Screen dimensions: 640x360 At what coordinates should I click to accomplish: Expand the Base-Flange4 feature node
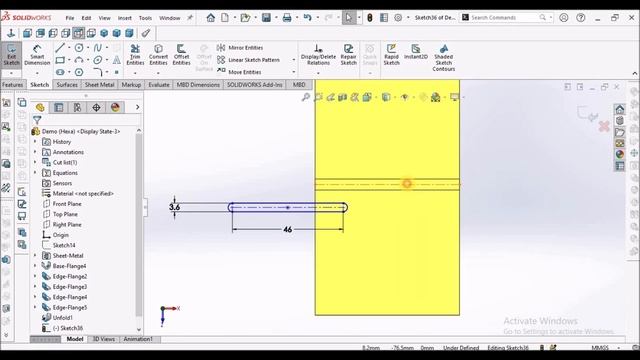pyautogui.click(x=35, y=266)
